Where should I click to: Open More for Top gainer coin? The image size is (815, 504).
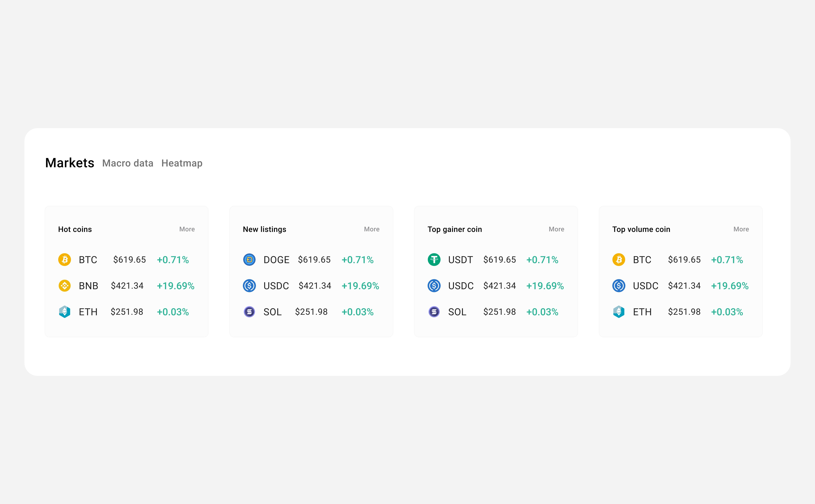pos(556,229)
